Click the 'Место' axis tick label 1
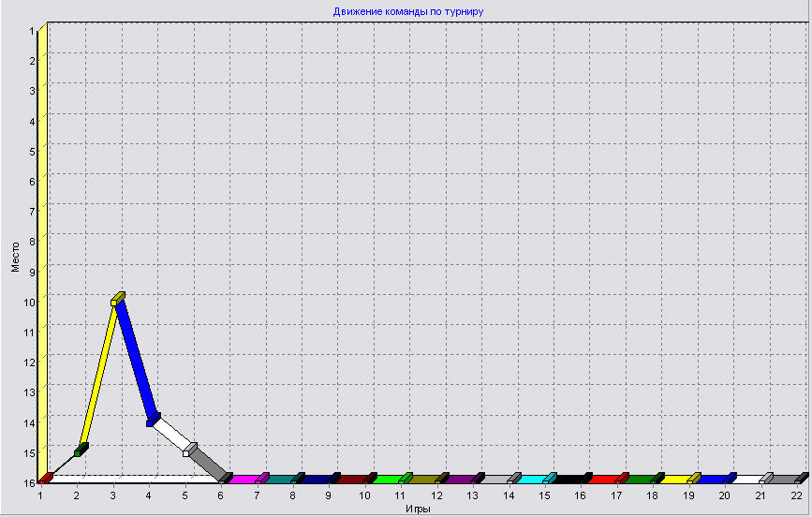This screenshot has width=812, height=517. click(x=32, y=31)
